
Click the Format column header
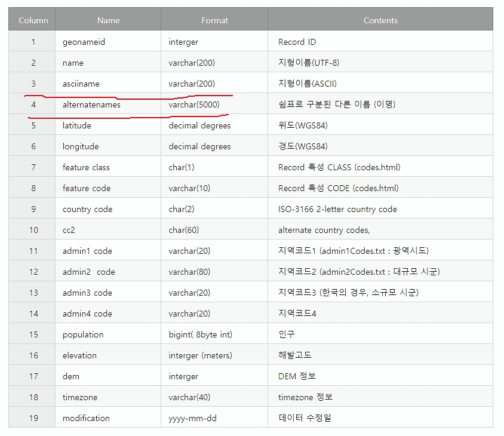pos(214,20)
